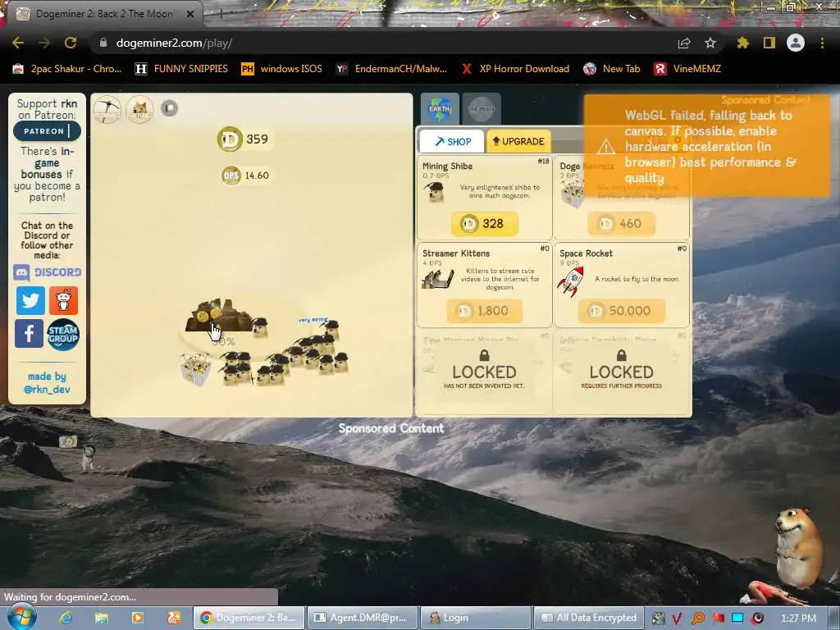840x630 pixels.
Task: Open the Windows Start orb
Action: point(22,617)
